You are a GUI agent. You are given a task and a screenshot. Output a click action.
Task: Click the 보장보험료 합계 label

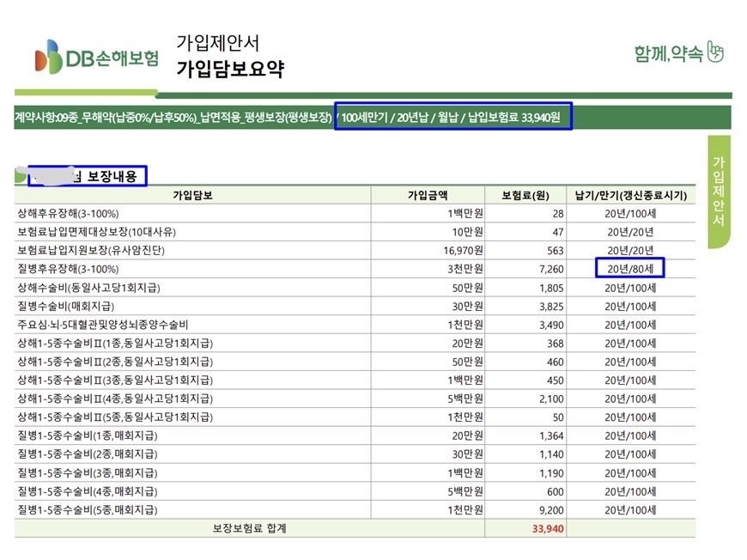[x=249, y=528]
